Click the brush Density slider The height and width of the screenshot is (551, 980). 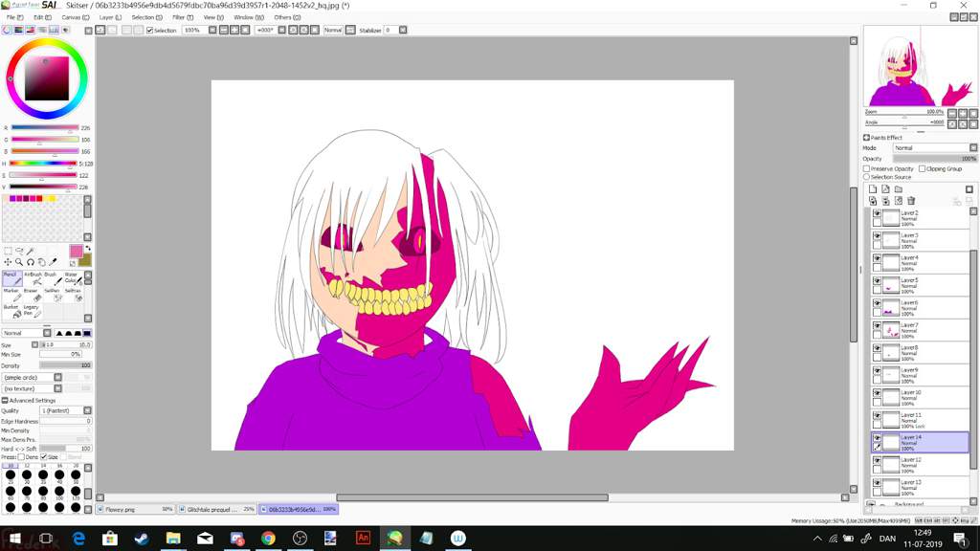click(x=66, y=365)
